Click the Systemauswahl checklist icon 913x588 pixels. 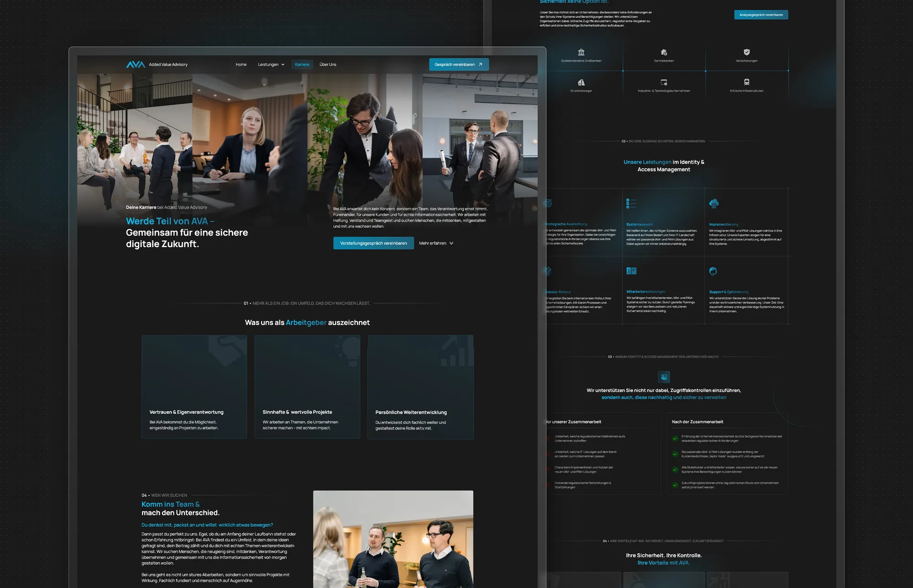click(631, 204)
